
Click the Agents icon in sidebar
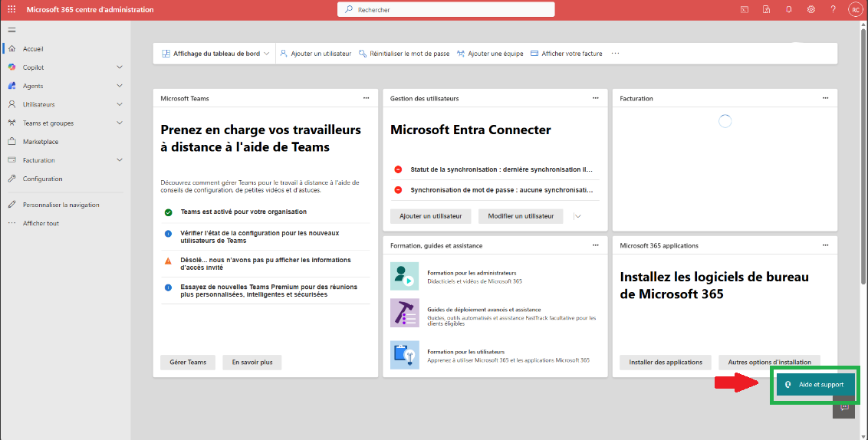(x=12, y=86)
